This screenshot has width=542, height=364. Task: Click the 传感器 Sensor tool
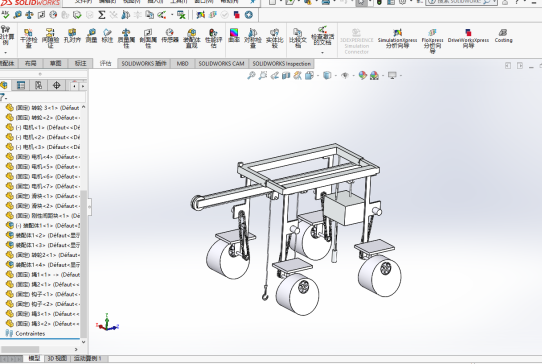[170, 36]
